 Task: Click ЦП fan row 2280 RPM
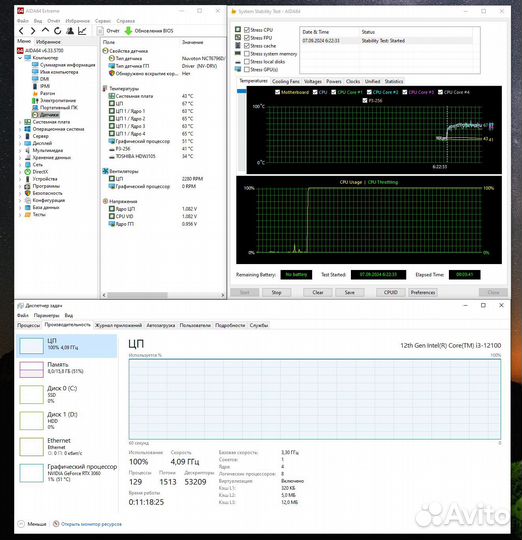pos(163,179)
